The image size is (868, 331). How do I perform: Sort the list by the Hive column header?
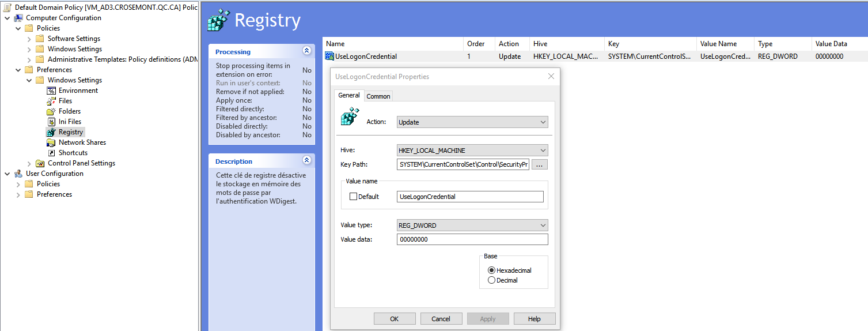pos(540,44)
